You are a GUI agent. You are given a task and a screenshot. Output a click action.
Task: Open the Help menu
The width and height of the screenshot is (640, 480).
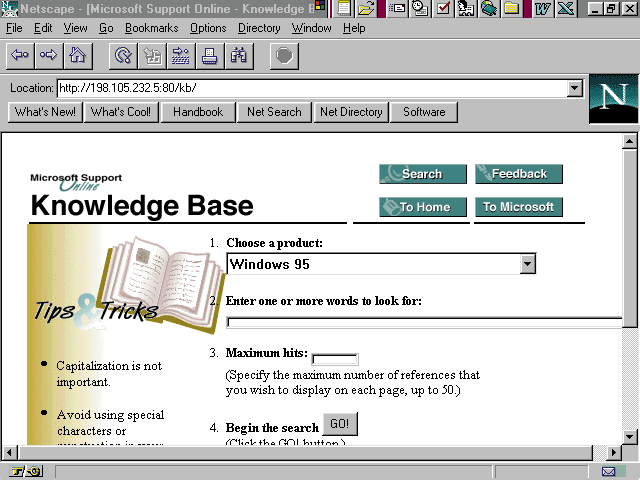(354, 28)
